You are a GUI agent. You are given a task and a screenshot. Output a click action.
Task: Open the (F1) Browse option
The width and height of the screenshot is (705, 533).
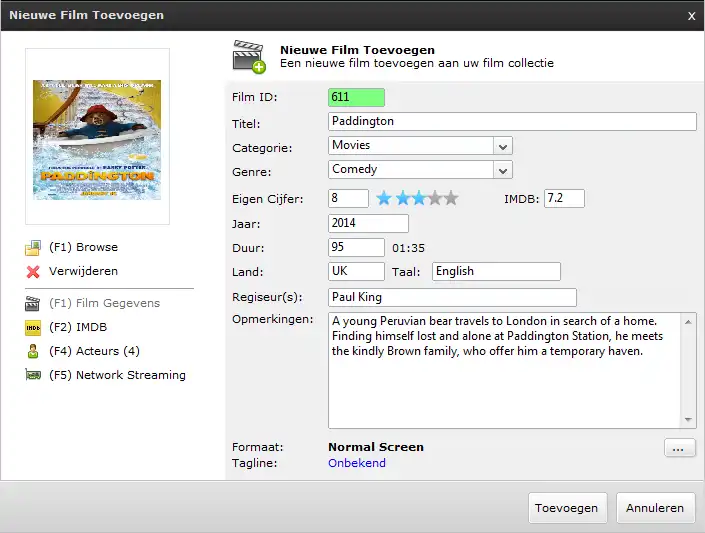83,247
